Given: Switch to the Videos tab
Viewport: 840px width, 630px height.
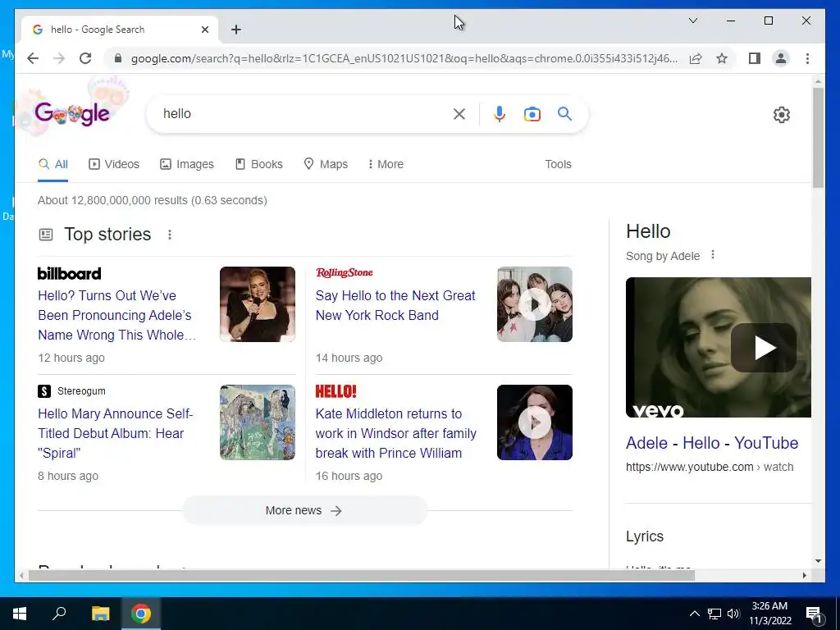Looking at the screenshot, I should pos(113,164).
